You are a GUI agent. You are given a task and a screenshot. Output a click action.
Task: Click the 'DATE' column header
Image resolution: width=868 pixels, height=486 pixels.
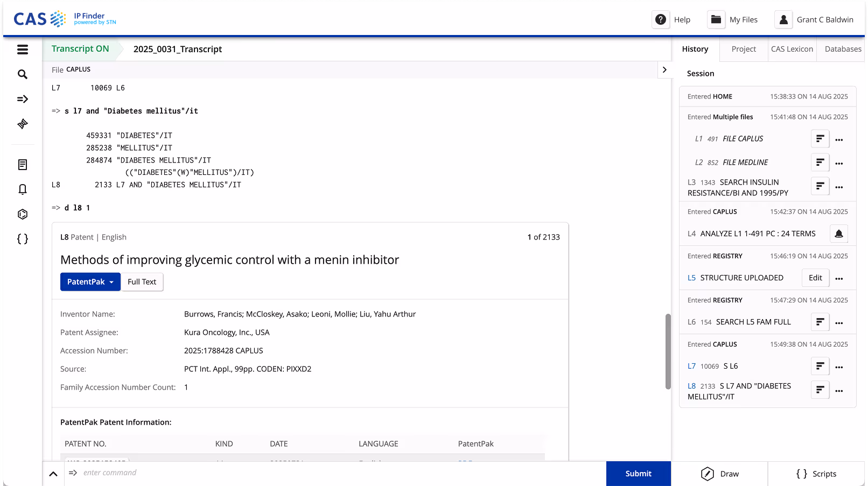point(279,444)
